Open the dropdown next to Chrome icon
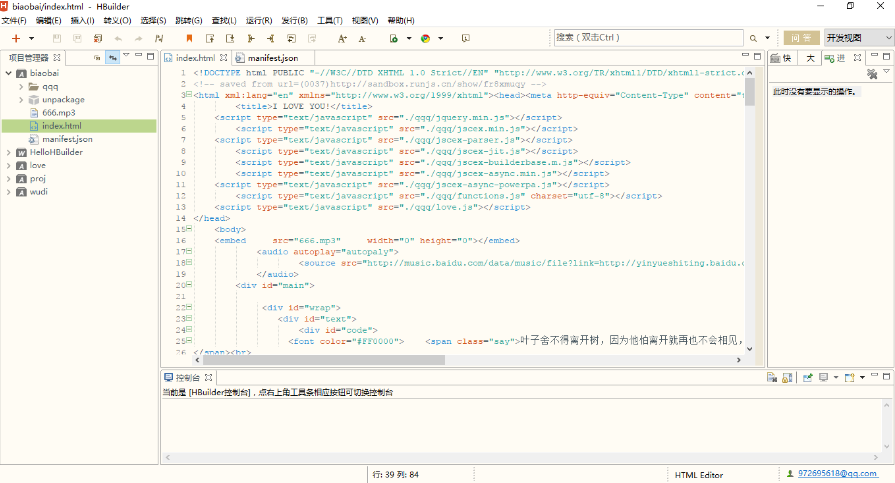Viewport: 895px width, 483px height. click(x=441, y=39)
